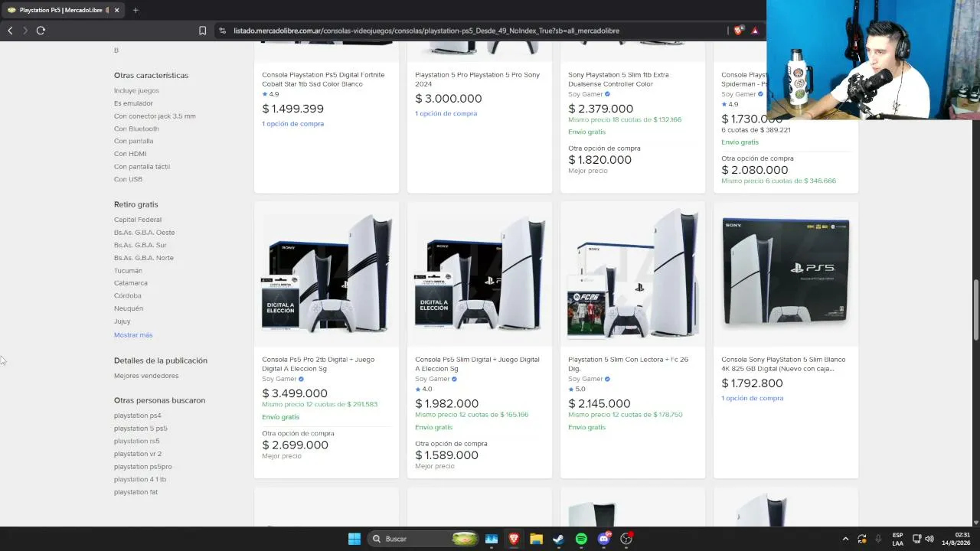Open the site settings icon in address bar
Screen dimensions: 980x551
pyautogui.click(x=222, y=31)
